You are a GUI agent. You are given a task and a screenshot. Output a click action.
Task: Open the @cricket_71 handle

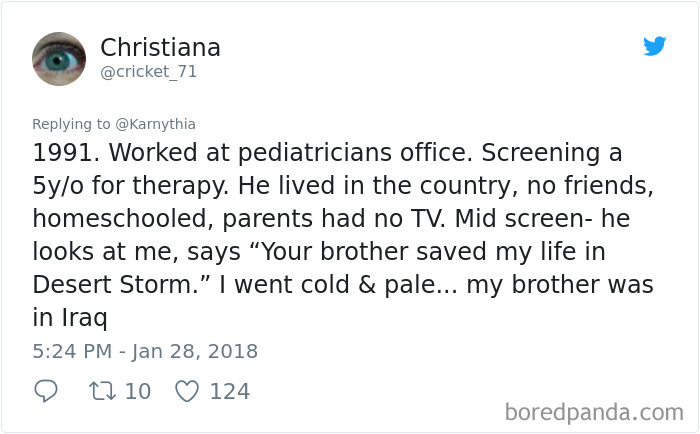[149, 72]
